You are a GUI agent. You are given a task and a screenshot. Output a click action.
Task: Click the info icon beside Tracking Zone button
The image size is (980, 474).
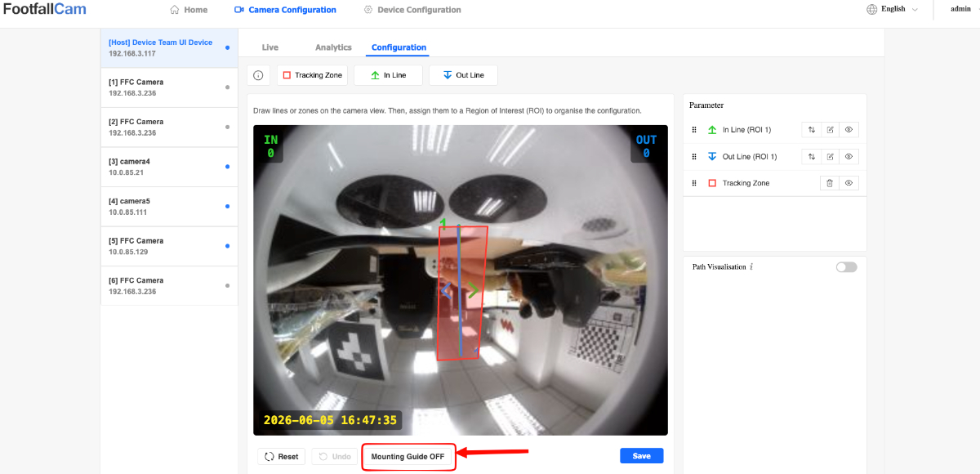point(258,75)
